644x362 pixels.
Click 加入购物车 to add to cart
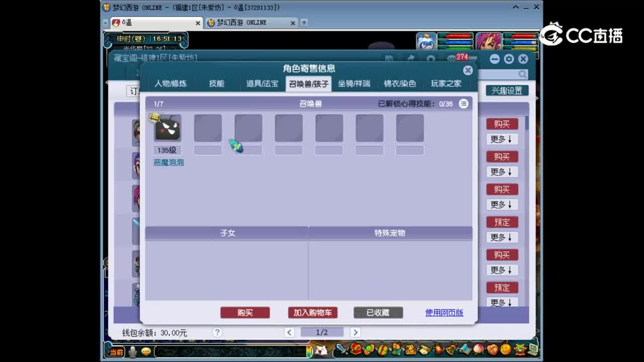point(312,312)
